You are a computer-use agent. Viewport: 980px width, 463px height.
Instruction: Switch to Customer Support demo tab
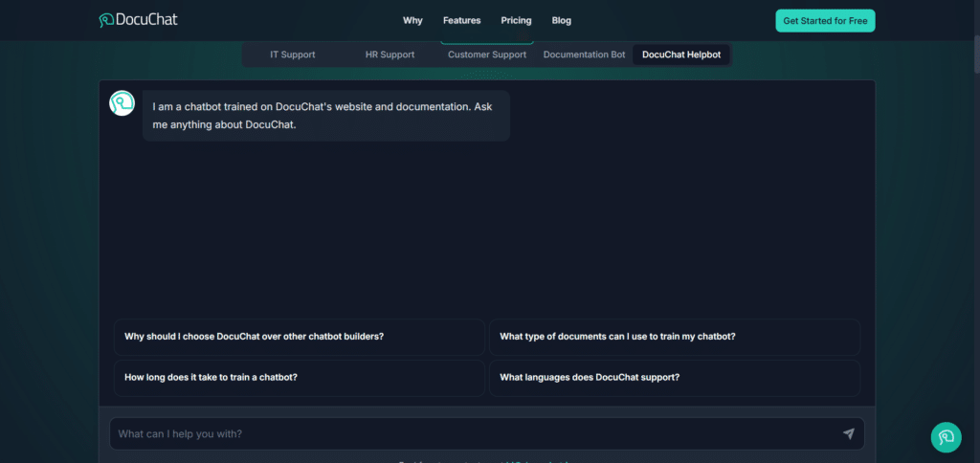[487, 55]
